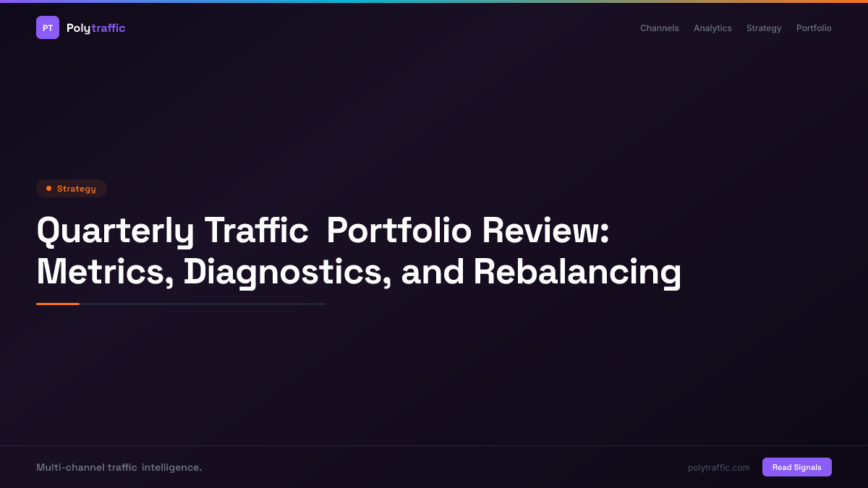868x488 pixels.
Task: Click the gradient bar at the top edge
Action: click(x=434, y=1)
